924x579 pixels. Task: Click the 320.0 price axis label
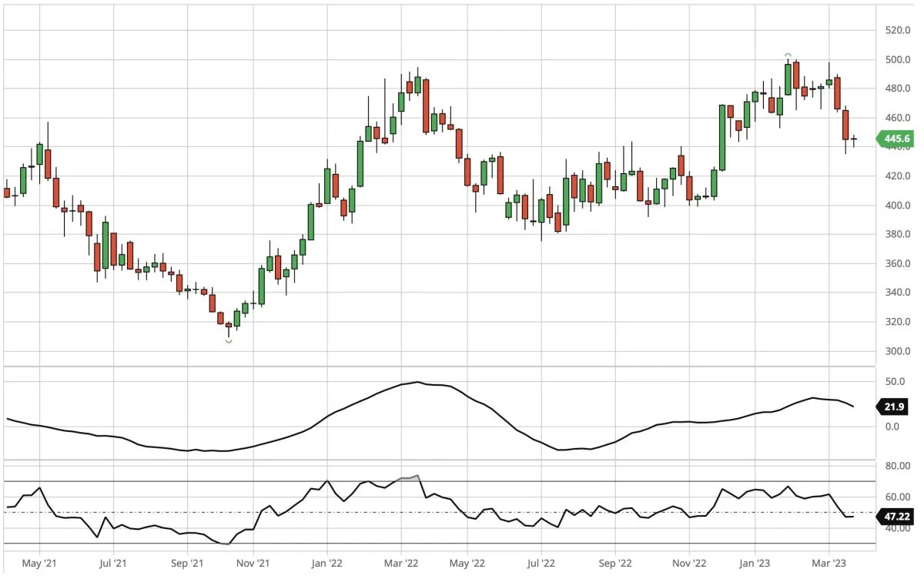point(898,323)
